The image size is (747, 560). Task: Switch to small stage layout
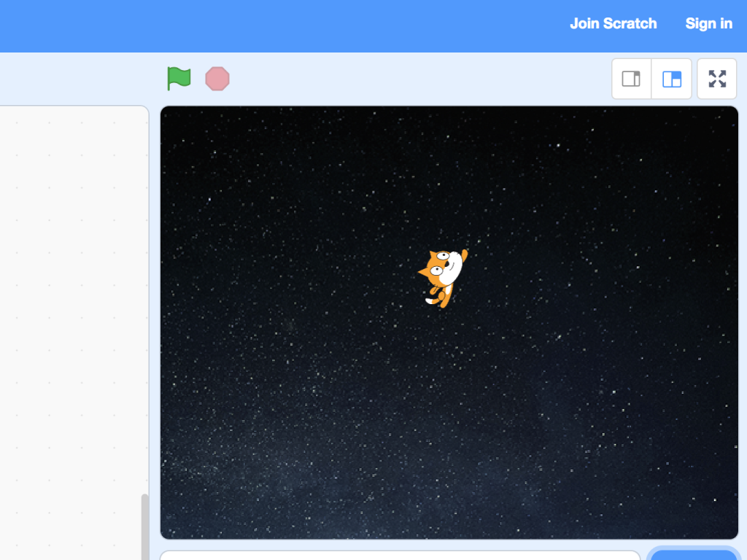click(x=631, y=79)
